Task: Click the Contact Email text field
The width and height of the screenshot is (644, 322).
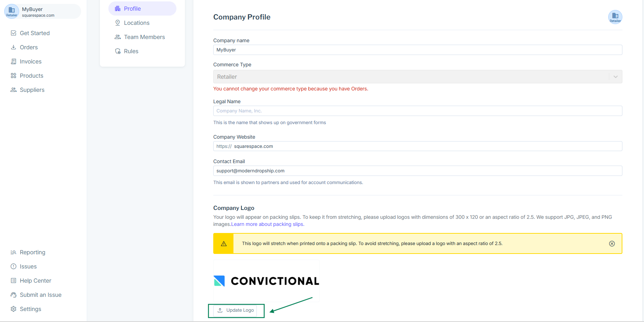Action: (417, 171)
